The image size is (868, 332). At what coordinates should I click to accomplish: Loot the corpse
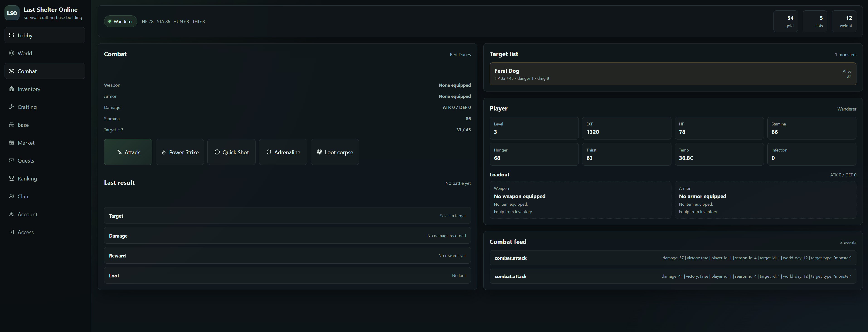(335, 152)
